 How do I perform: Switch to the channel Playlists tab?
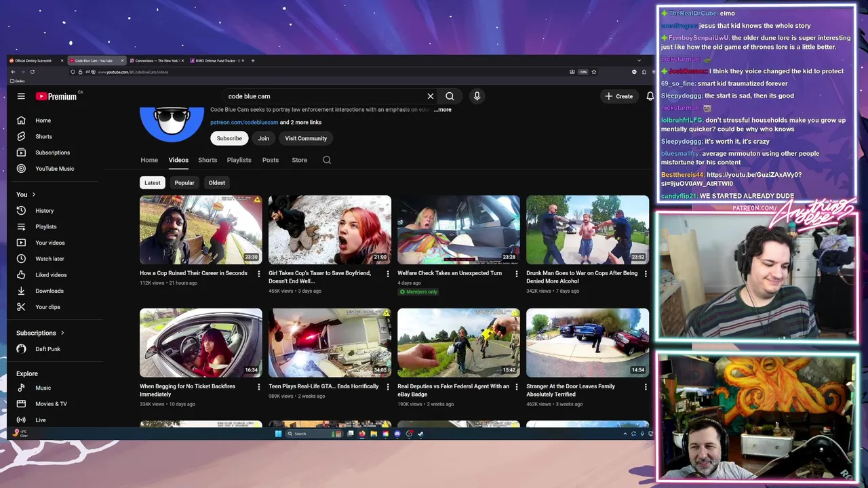[239, 160]
